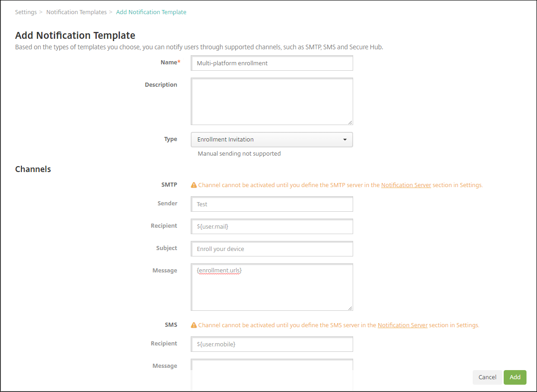Click the SMS warning triangle icon
Image resolution: width=537 pixels, height=392 pixels.
(194, 325)
